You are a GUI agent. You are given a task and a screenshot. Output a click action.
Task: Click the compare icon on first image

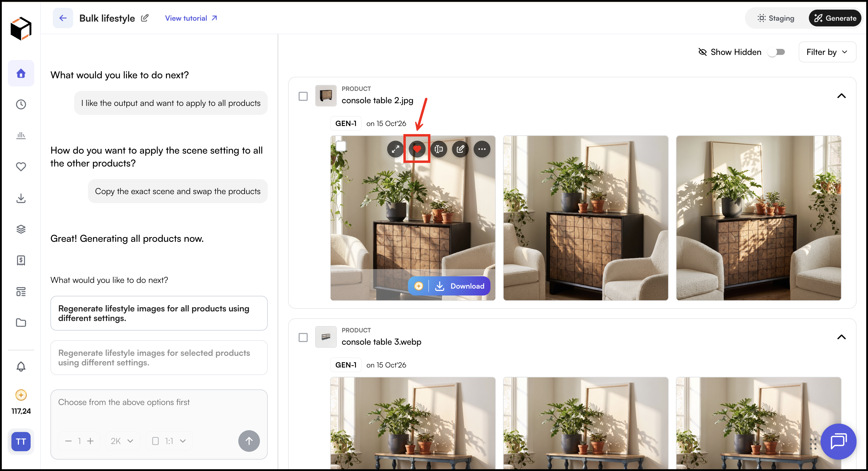click(x=439, y=149)
